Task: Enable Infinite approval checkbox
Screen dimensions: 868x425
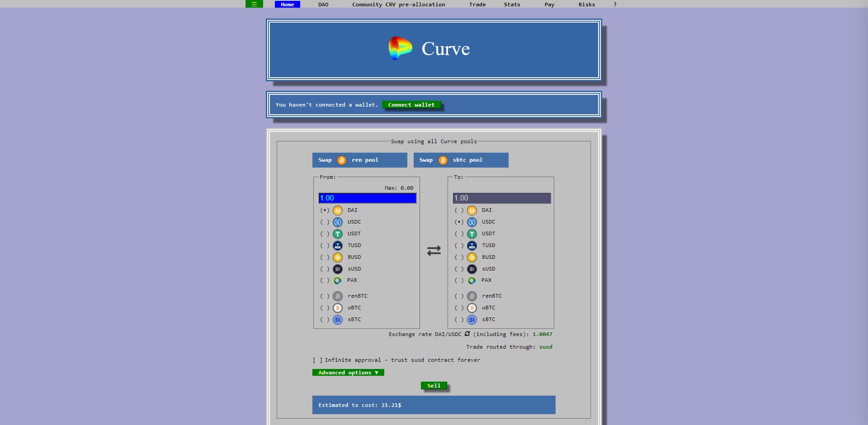Action: pyautogui.click(x=317, y=360)
